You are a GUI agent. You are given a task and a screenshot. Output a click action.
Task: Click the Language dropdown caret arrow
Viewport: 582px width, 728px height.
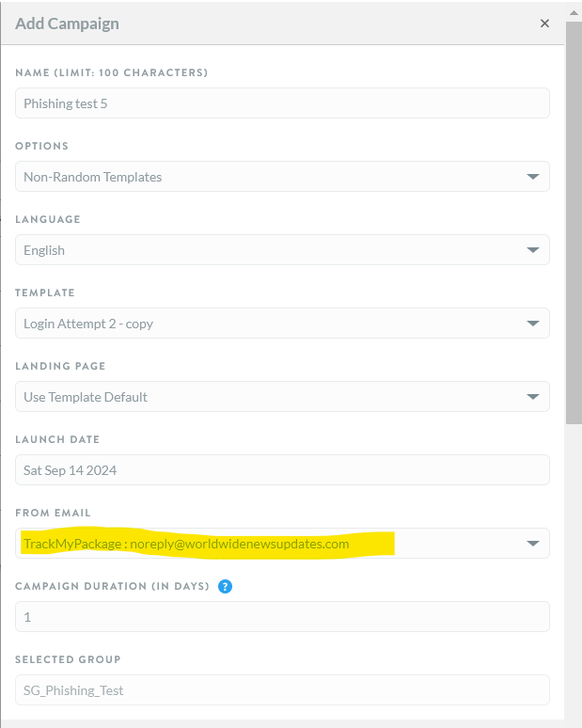(x=533, y=250)
